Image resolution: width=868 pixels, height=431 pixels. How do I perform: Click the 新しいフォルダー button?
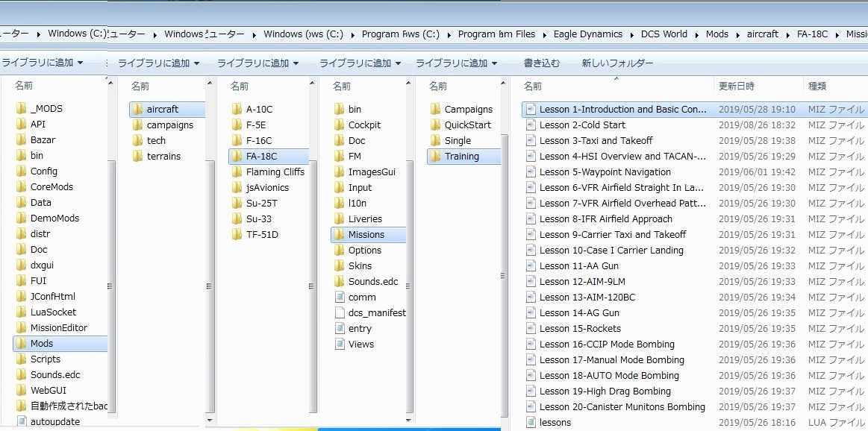tap(617, 63)
